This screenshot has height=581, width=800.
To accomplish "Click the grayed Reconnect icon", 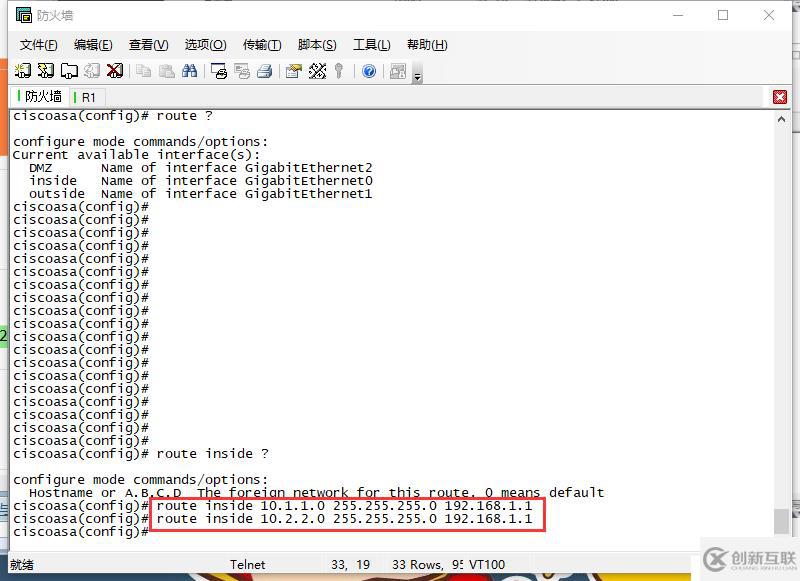I will pyautogui.click(x=92, y=71).
